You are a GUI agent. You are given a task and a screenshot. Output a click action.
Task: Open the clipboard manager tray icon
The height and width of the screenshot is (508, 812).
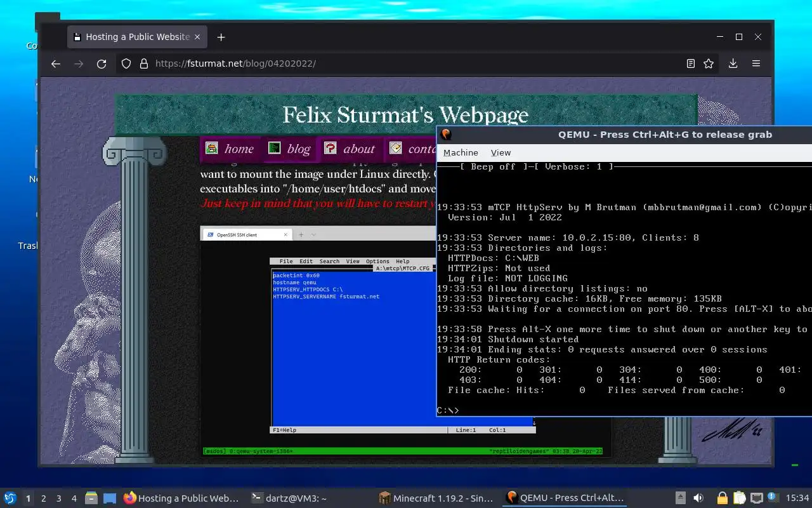click(739, 498)
